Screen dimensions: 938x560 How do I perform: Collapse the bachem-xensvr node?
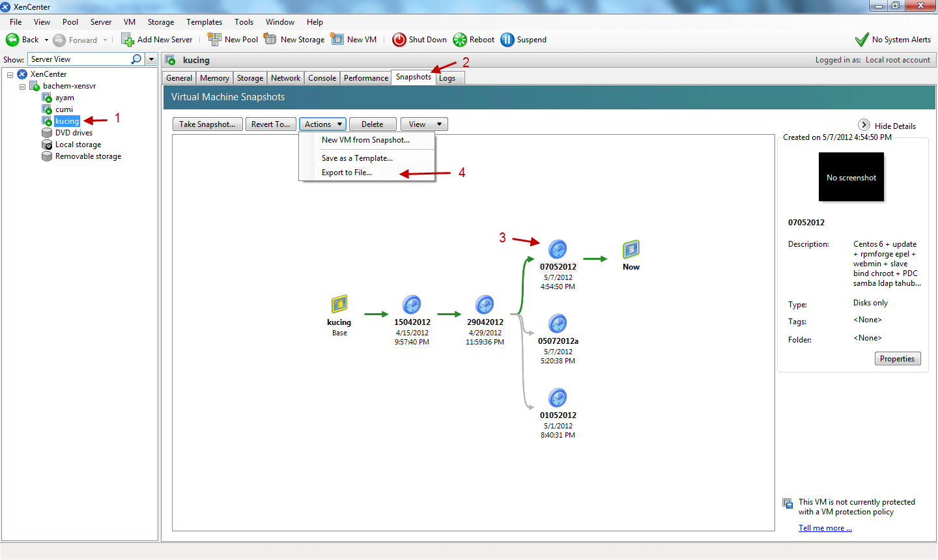22,87
